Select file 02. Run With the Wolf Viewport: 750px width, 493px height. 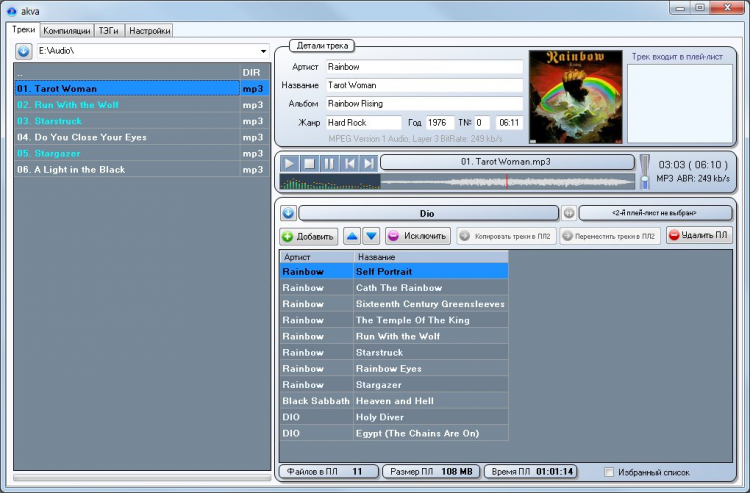point(142,105)
